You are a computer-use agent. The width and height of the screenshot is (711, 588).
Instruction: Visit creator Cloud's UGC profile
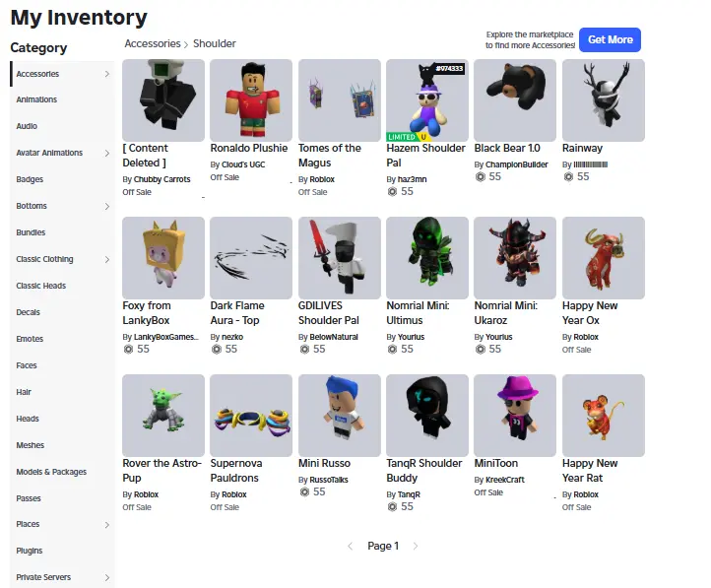[x=243, y=164]
